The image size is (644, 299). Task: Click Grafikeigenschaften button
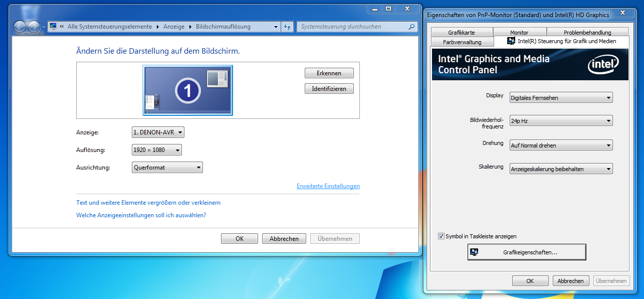pyautogui.click(x=527, y=252)
